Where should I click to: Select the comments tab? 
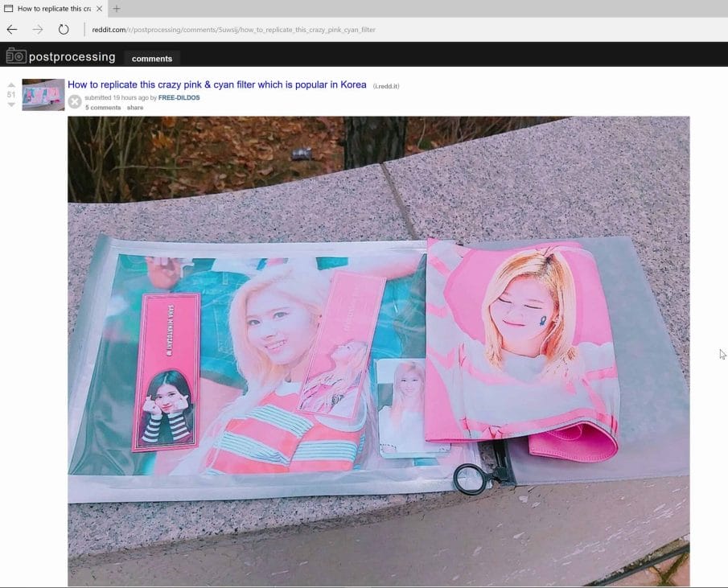click(x=152, y=58)
